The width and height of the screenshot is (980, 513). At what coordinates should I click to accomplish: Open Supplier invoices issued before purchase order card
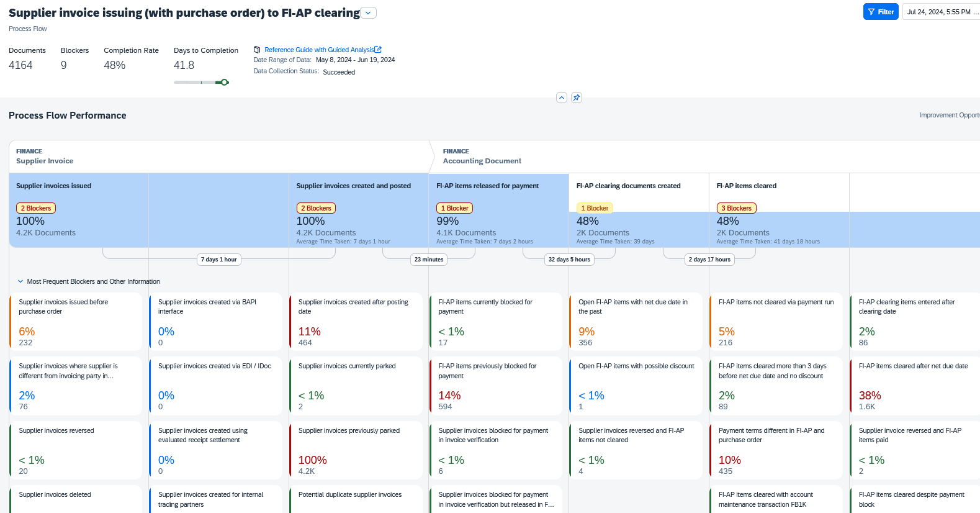76,322
